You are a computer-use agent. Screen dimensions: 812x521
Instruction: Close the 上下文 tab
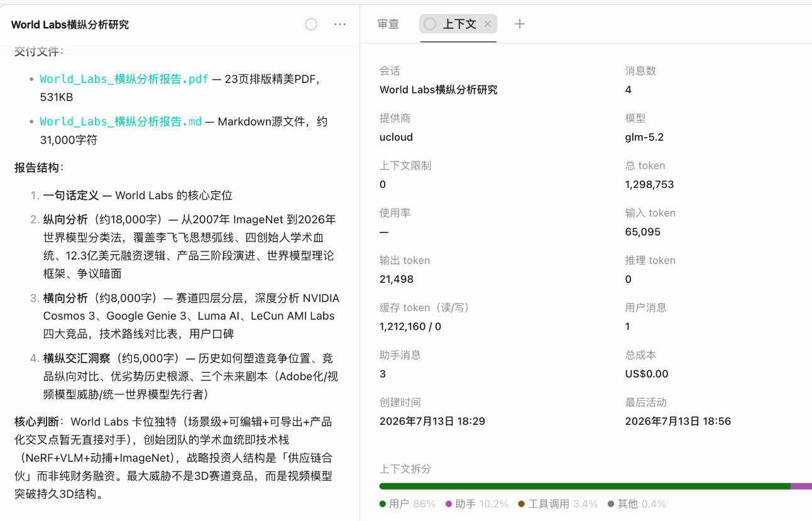[488, 24]
